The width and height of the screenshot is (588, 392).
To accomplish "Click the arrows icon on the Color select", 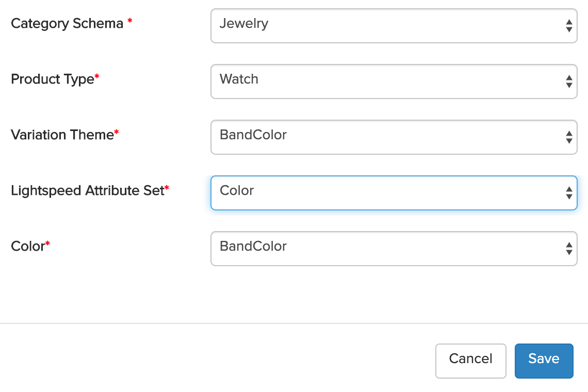I will point(568,249).
